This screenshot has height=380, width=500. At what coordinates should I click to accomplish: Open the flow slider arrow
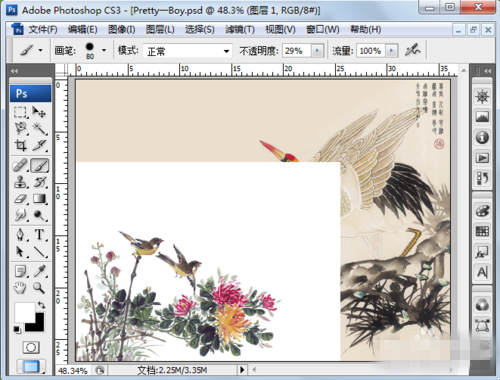391,51
